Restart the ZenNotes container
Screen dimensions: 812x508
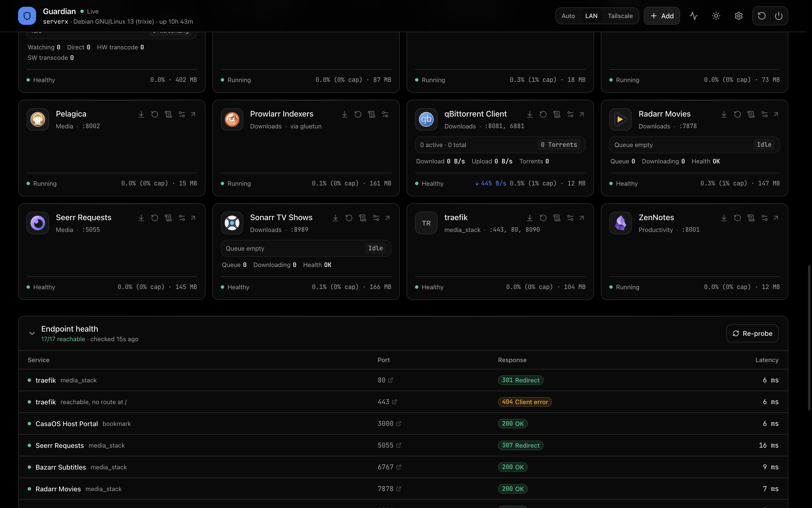tap(738, 218)
